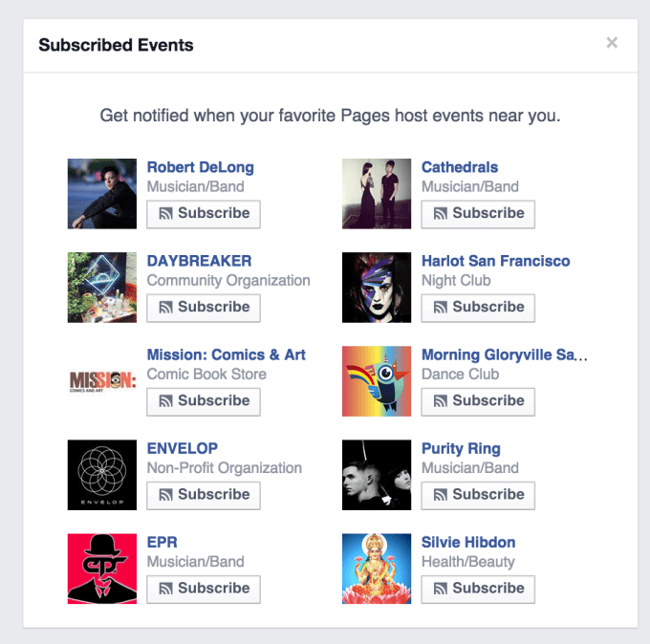This screenshot has height=644, width=650.
Task: Visit the Purity Ring page link
Action: 461,448
